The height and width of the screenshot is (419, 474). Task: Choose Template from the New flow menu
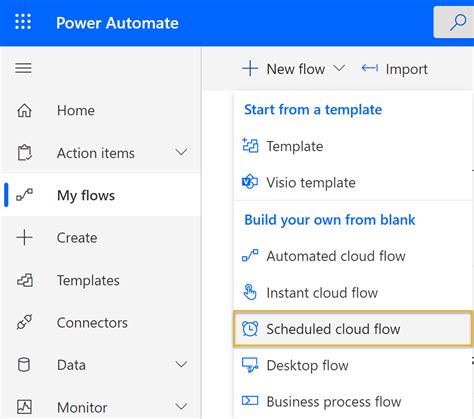(x=353, y=146)
